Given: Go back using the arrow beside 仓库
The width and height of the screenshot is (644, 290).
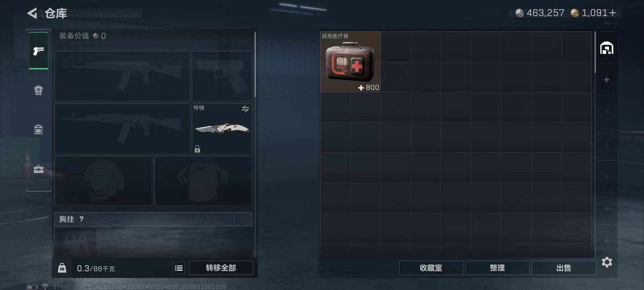Looking at the screenshot, I should [32, 13].
